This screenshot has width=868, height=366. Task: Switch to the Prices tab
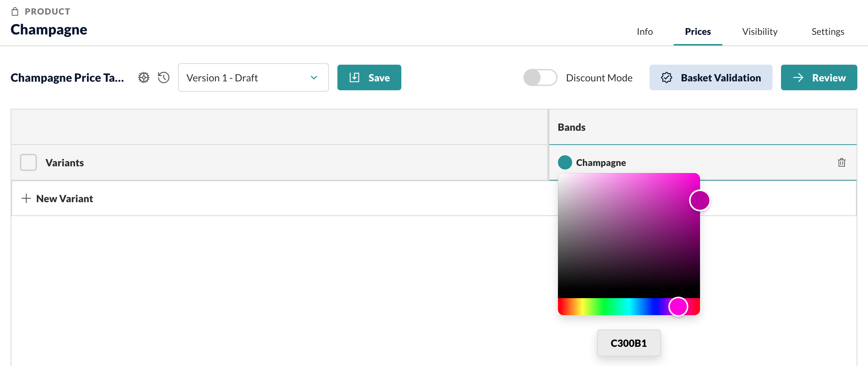698,32
